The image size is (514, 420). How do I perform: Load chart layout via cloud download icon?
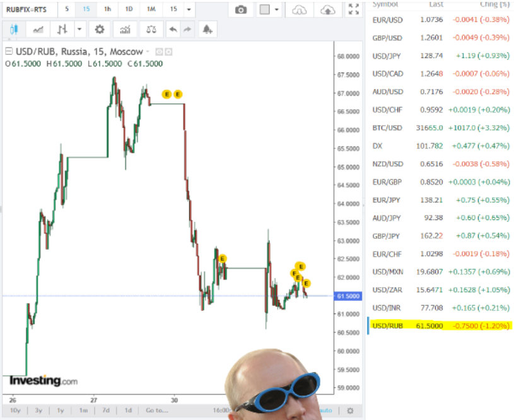(300, 10)
